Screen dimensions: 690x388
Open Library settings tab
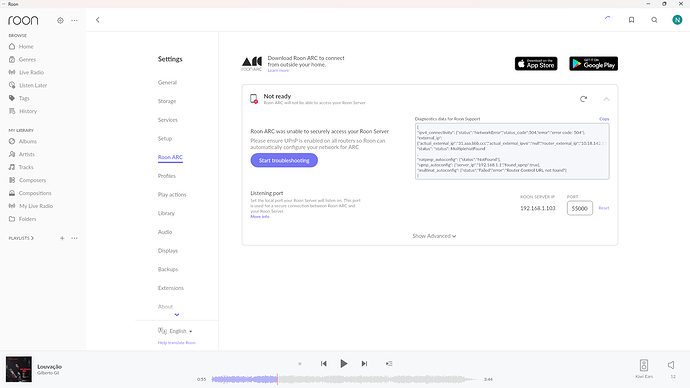[x=166, y=213]
